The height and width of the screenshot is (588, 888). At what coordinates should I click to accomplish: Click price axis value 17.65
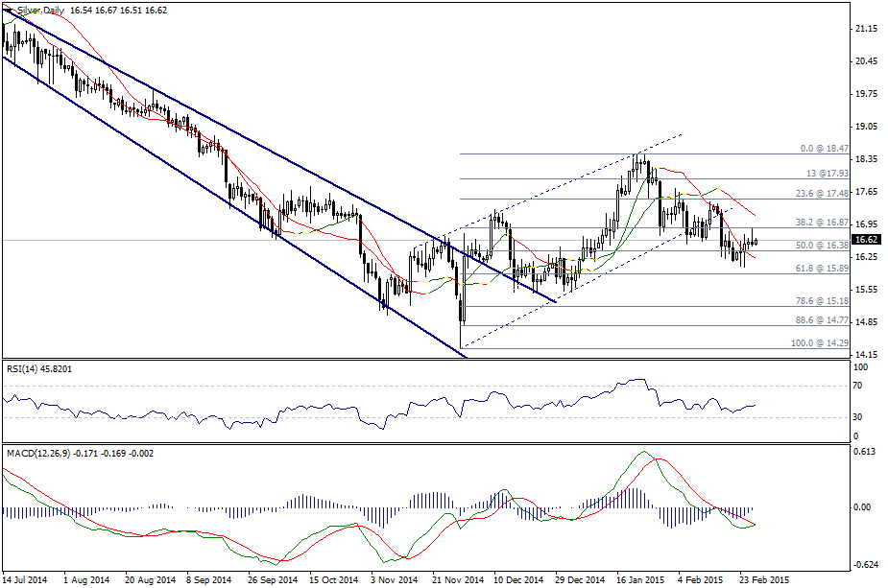(x=865, y=192)
